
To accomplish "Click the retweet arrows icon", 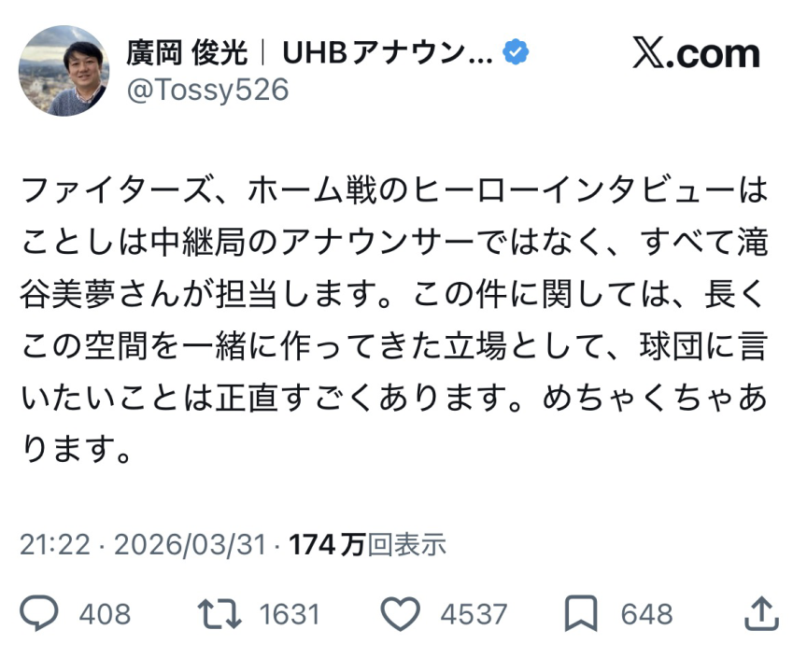I will [x=219, y=613].
